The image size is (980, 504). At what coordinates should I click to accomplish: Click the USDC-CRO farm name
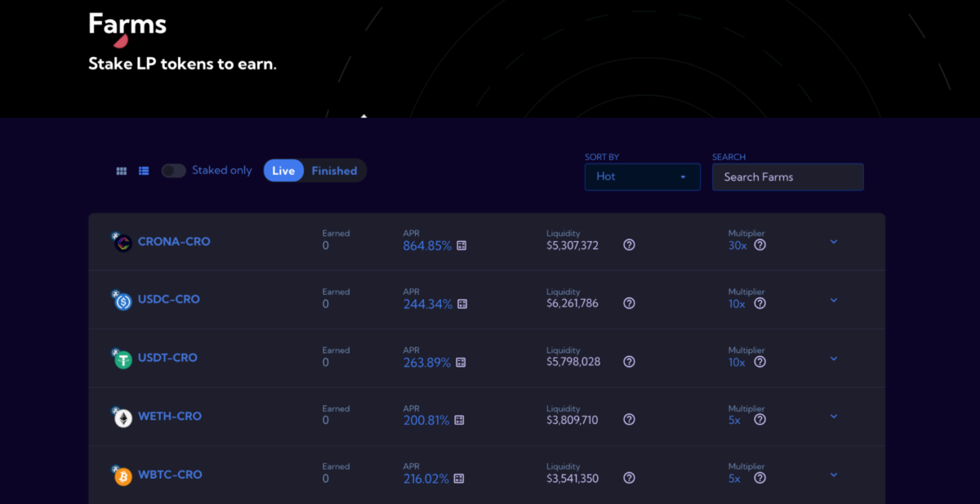pos(168,300)
